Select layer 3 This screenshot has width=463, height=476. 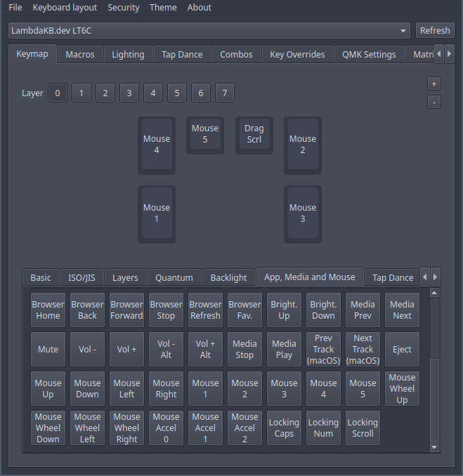coord(129,93)
